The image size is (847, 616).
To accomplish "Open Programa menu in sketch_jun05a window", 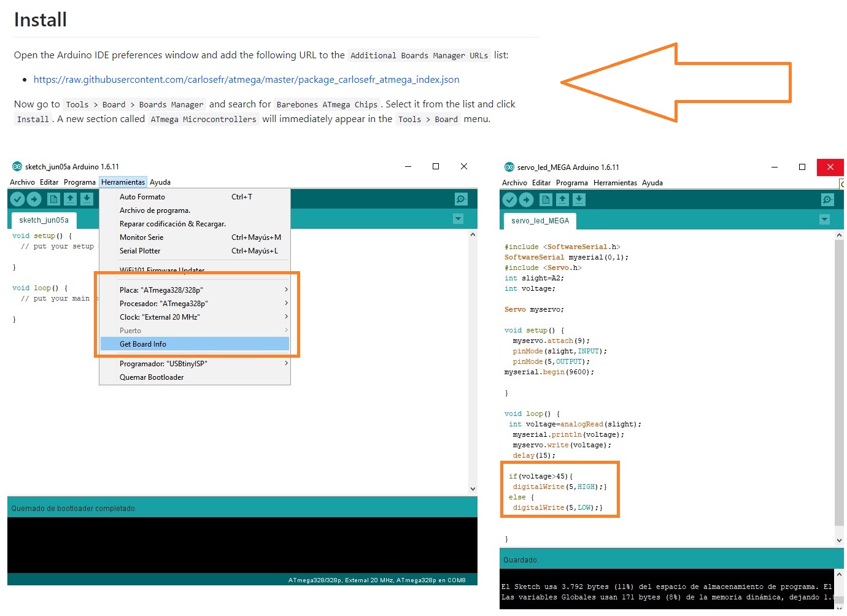I will point(80,182).
